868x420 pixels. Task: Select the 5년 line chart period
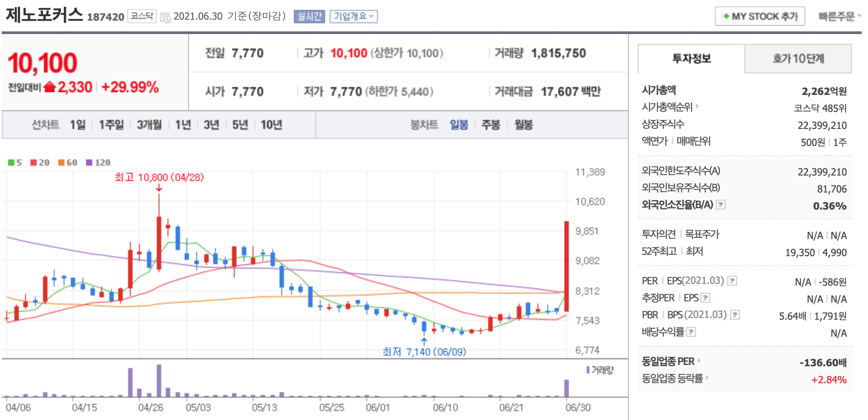240,124
